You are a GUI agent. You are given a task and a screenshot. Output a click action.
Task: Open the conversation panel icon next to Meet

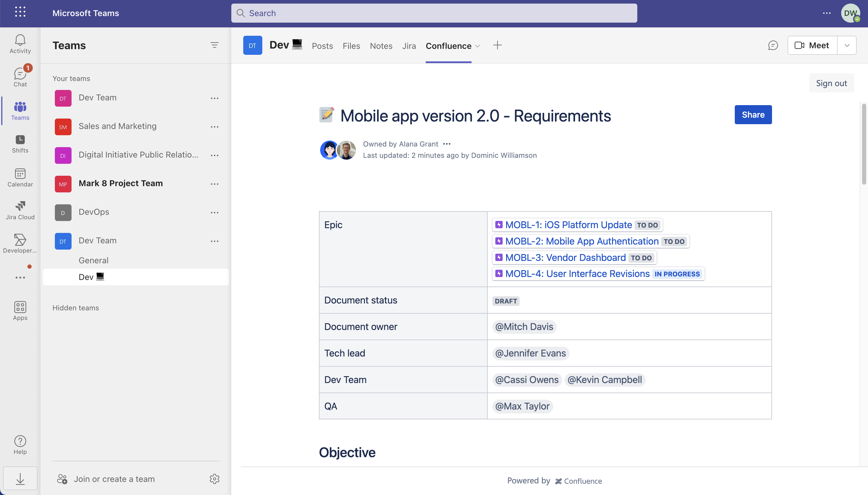tap(773, 45)
